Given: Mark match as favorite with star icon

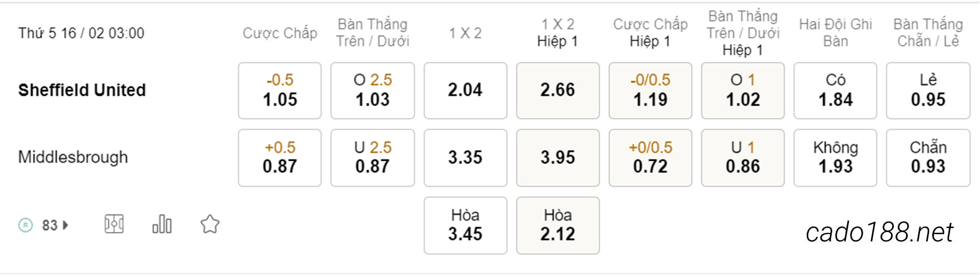Looking at the screenshot, I should coord(210,224).
